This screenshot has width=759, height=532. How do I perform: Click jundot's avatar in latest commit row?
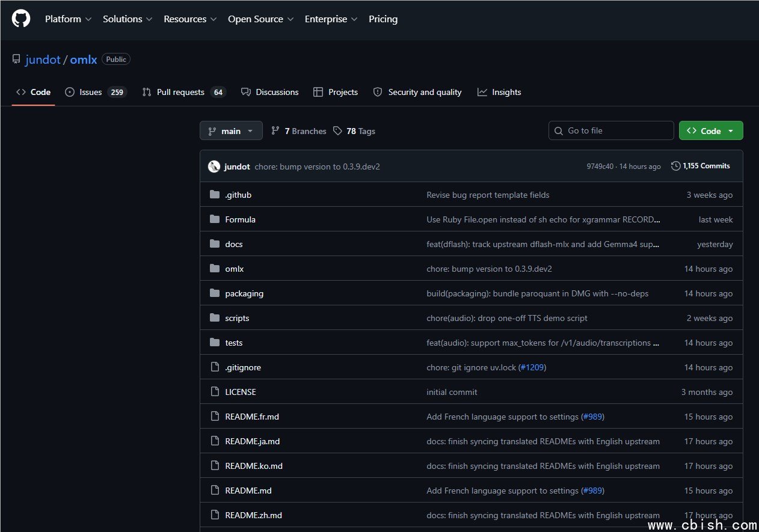214,167
